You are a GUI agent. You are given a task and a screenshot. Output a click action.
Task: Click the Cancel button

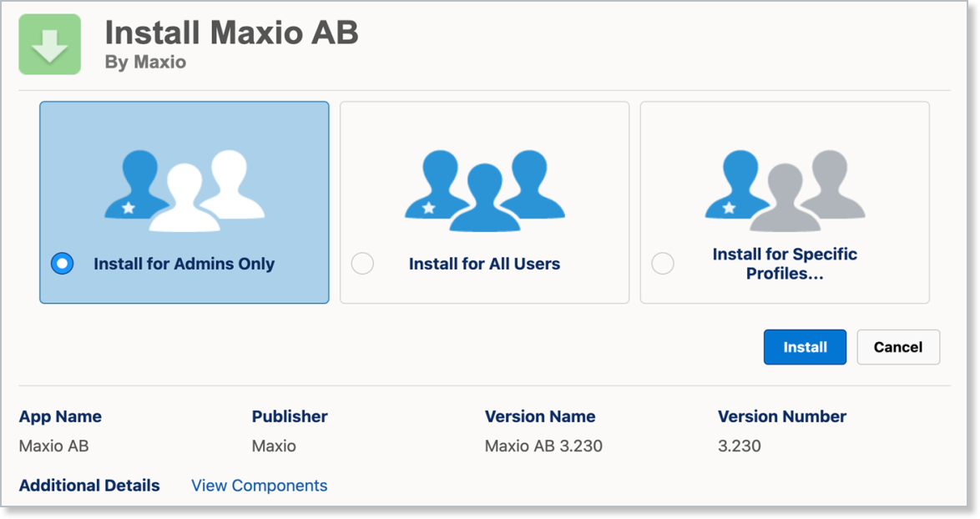coord(898,347)
